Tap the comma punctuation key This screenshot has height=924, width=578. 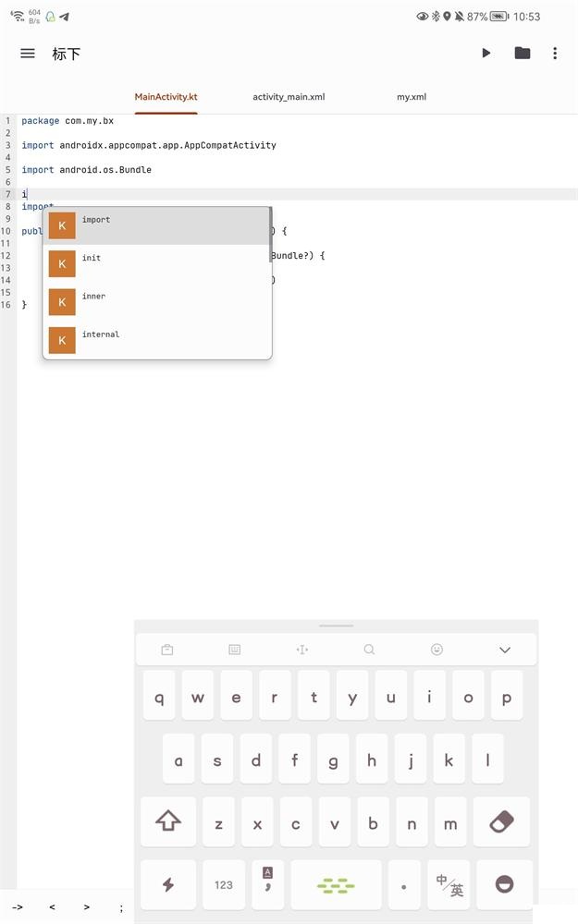coord(268,884)
